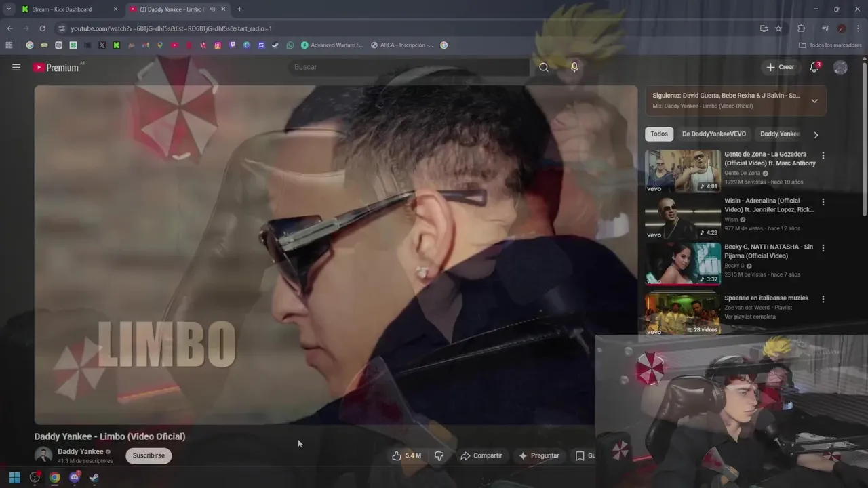Screen dimensions: 868x488
Task: Click the Preguntar button
Action: (539, 455)
